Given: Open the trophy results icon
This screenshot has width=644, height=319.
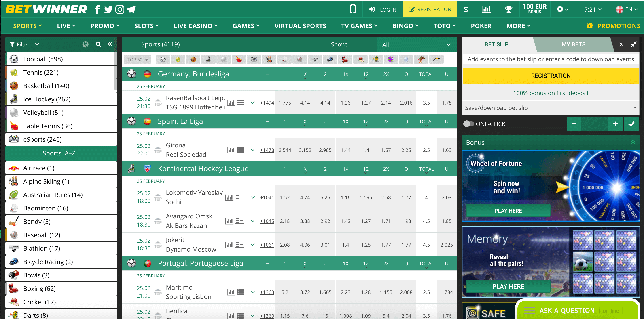Looking at the screenshot, I should click(x=508, y=9).
